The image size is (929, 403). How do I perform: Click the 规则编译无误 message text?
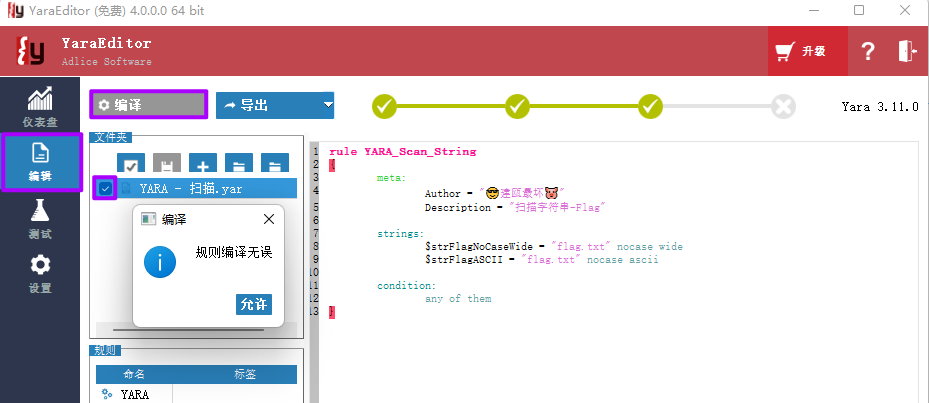[x=233, y=253]
